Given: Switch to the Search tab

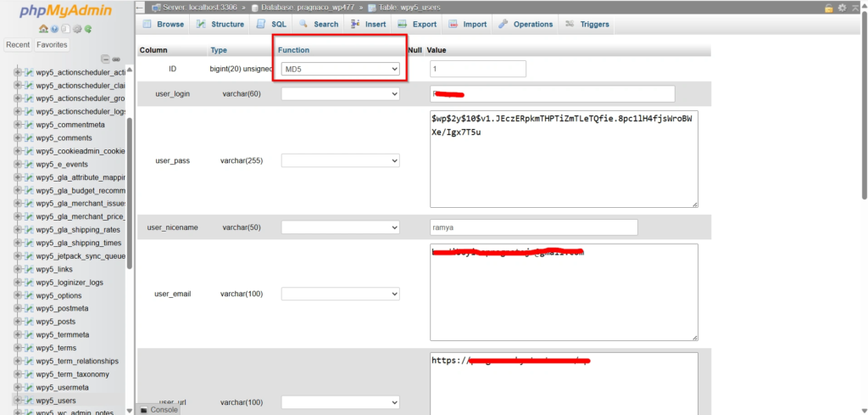Looking at the screenshot, I should [319, 25].
